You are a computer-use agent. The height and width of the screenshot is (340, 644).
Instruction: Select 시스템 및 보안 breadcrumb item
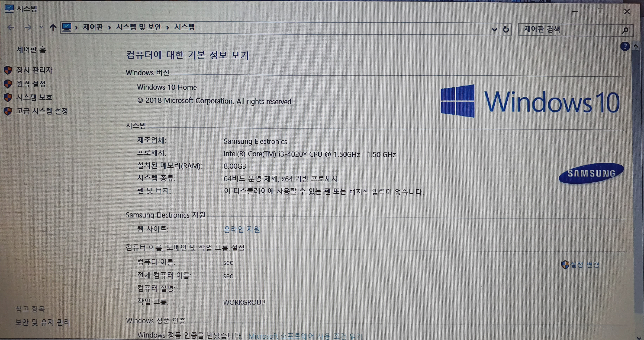(x=139, y=27)
